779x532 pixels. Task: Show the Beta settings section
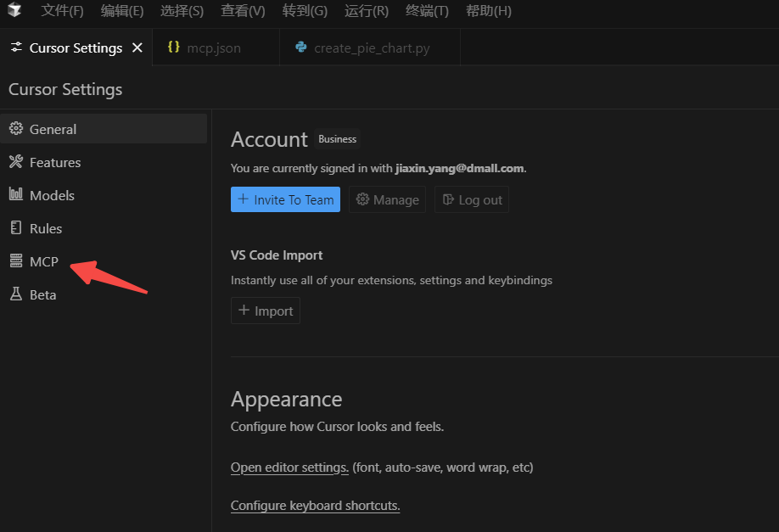pos(104,294)
